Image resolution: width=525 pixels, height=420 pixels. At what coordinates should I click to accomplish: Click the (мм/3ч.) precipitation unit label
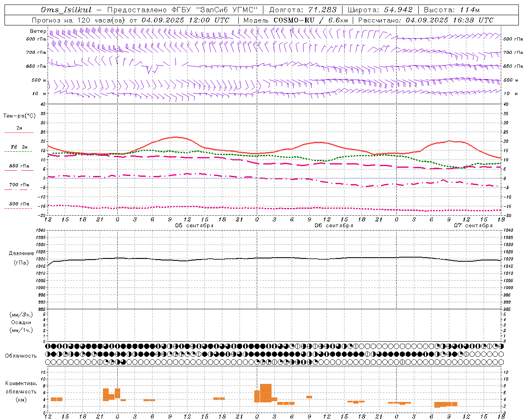pyautogui.click(x=21, y=315)
